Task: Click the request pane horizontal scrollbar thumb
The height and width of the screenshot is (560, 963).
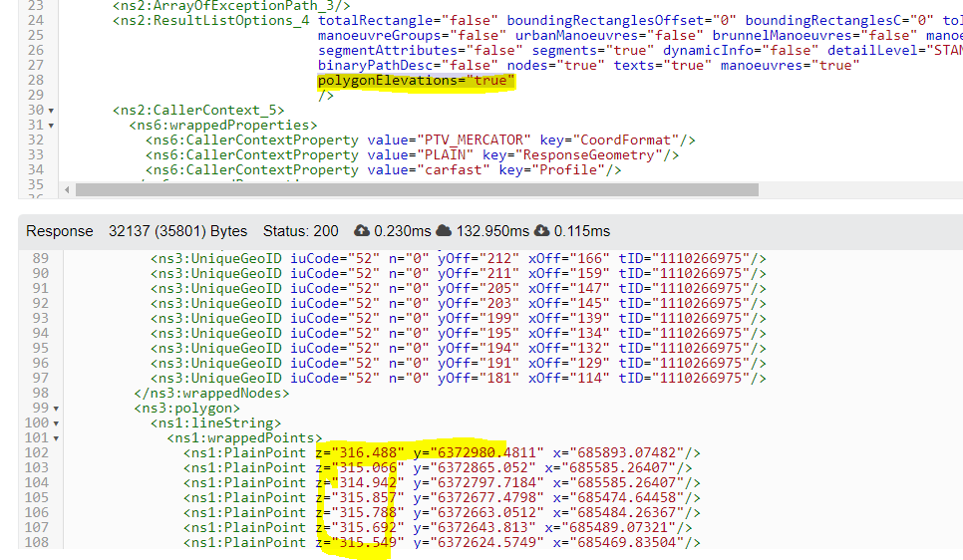Action: [x=417, y=189]
